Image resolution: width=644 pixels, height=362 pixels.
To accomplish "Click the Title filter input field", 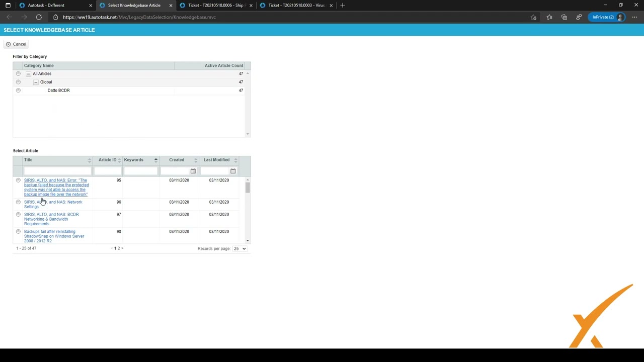I will pyautogui.click(x=57, y=171).
